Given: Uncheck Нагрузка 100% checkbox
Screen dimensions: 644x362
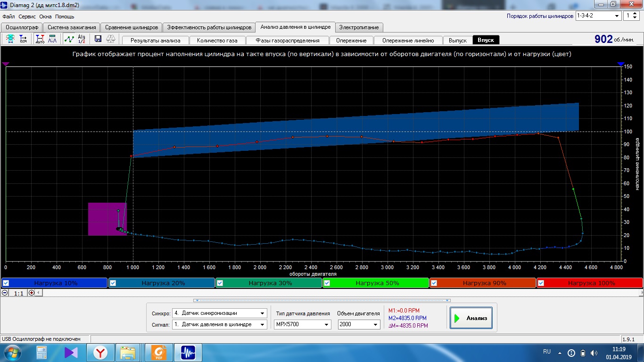Looking at the screenshot, I should [541, 283].
